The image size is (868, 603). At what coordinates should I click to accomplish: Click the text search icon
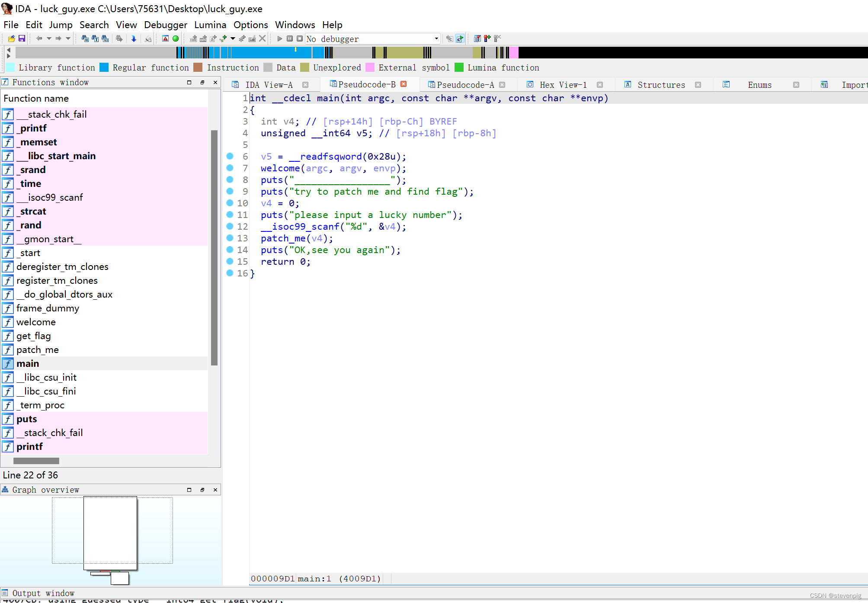(95, 38)
